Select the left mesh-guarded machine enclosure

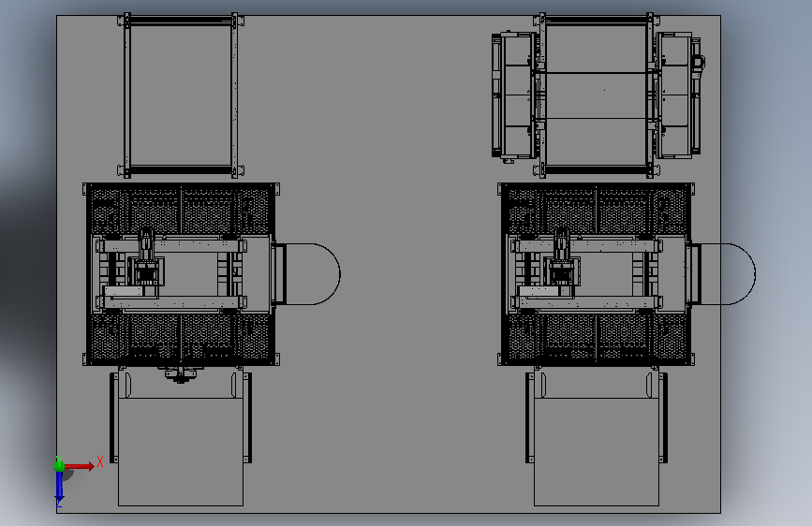coord(182,274)
